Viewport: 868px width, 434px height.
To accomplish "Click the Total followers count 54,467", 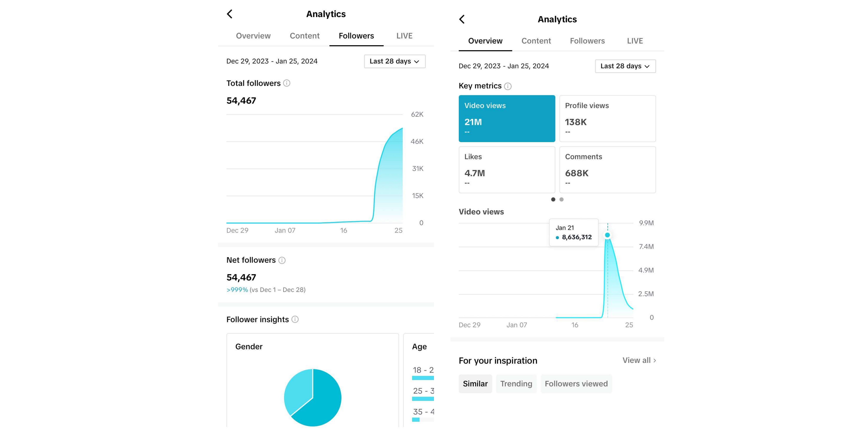I will pyautogui.click(x=241, y=101).
